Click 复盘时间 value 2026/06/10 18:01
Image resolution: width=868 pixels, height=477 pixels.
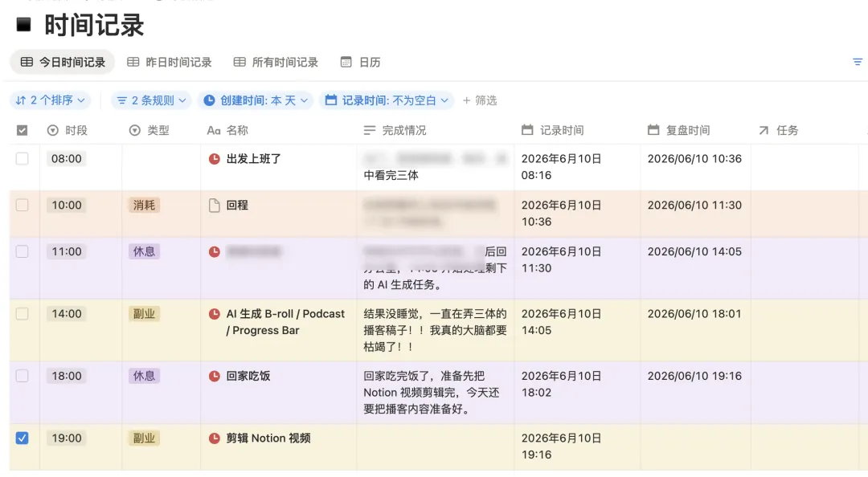[694, 314]
